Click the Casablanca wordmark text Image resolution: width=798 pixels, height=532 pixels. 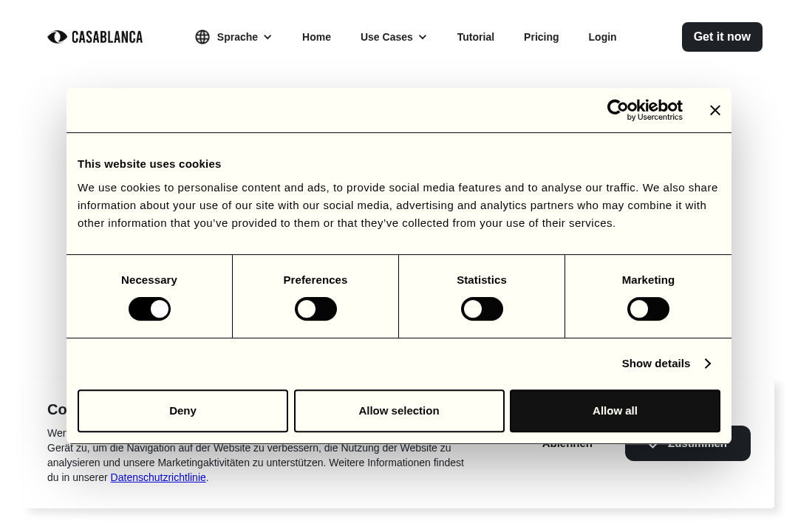click(107, 37)
